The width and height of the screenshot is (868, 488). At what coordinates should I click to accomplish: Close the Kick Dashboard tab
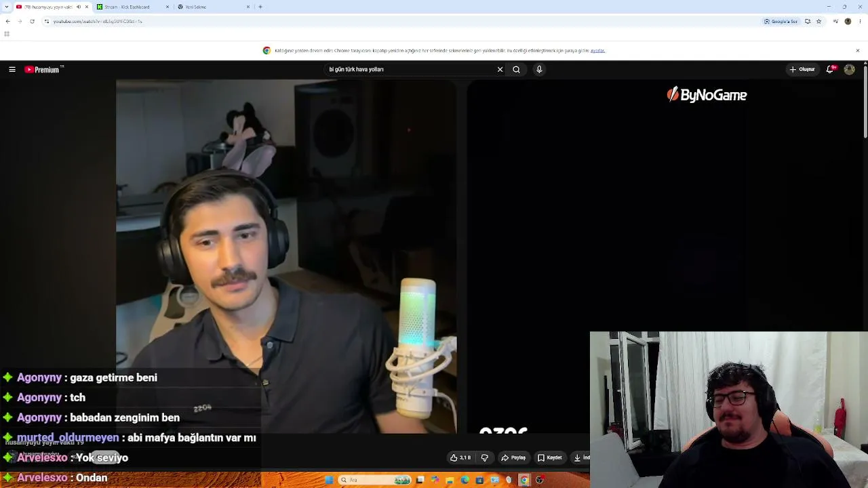[167, 7]
